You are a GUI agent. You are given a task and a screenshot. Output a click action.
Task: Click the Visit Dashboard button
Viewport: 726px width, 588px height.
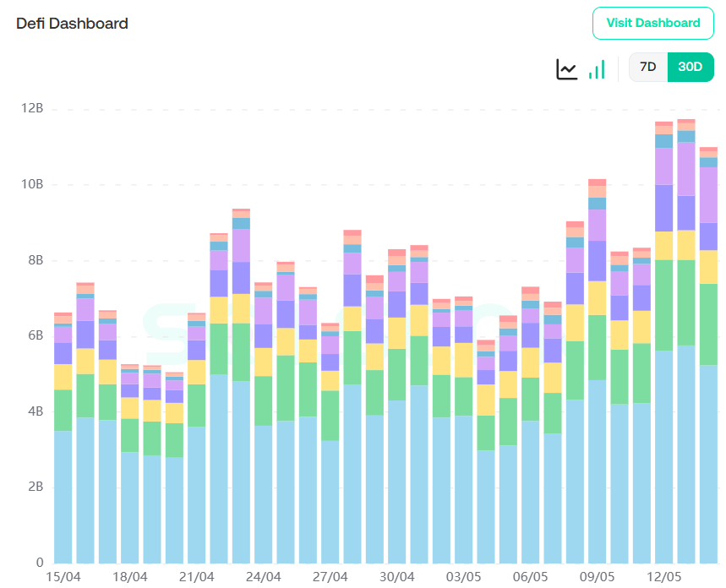(653, 23)
